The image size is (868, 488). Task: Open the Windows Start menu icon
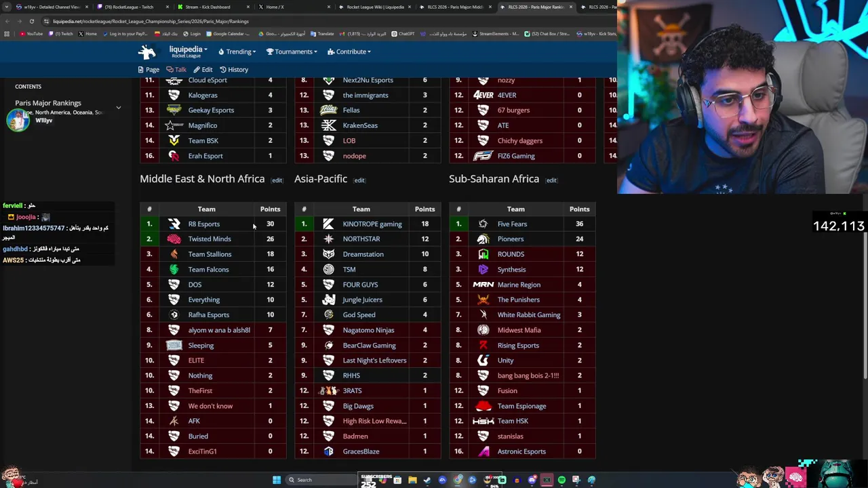(277, 480)
